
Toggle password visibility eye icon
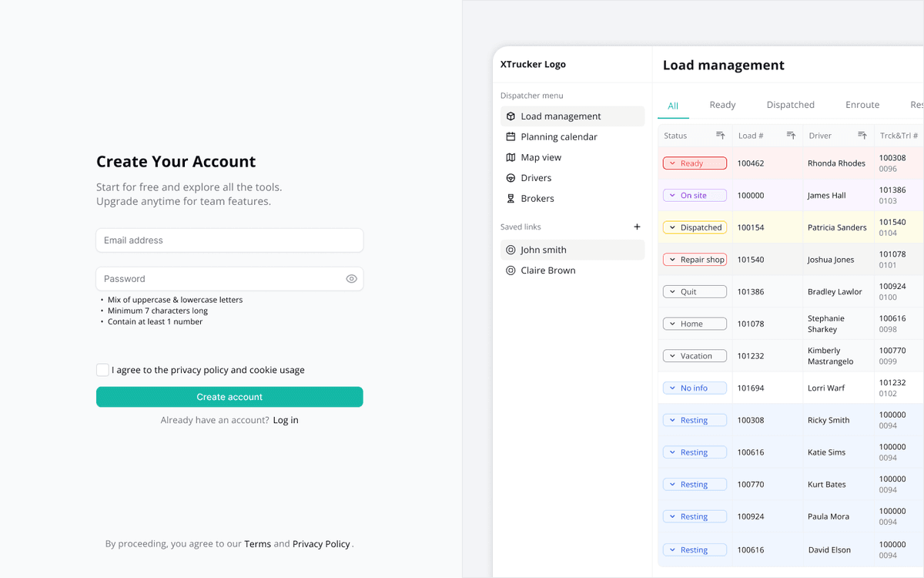[x=351, y=279]
